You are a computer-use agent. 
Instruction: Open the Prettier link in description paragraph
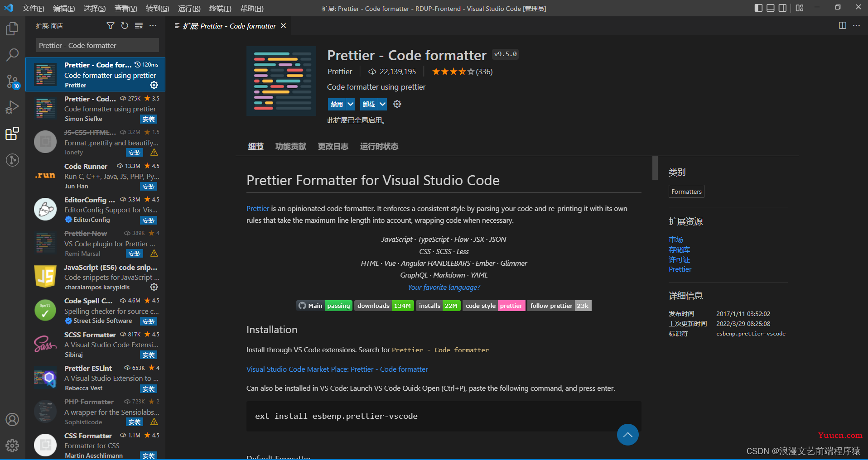click(x=258, y=208)
